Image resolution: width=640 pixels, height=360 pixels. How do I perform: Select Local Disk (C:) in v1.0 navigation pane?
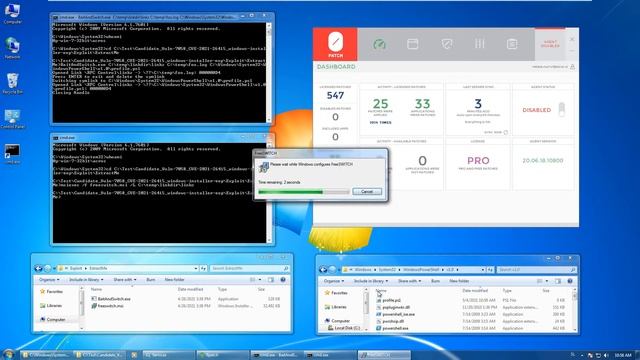tap(347, 328)
